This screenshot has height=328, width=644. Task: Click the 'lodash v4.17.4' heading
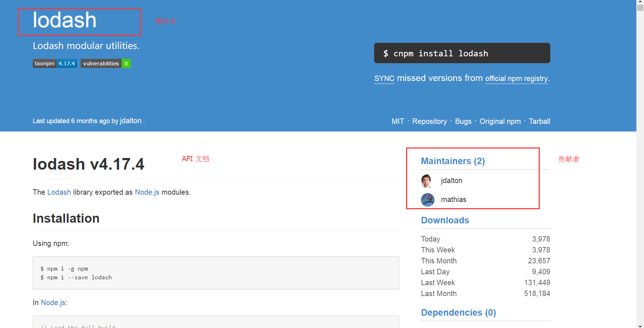click(89, 164)
